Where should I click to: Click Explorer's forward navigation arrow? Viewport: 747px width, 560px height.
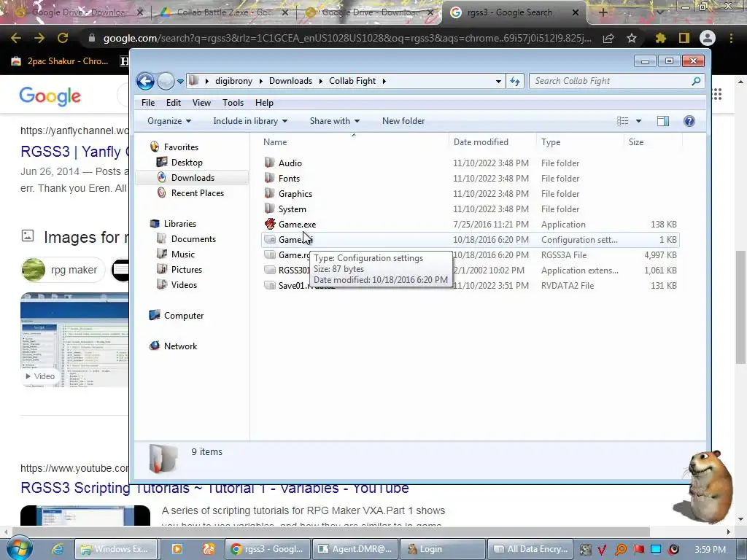(166, 81)
